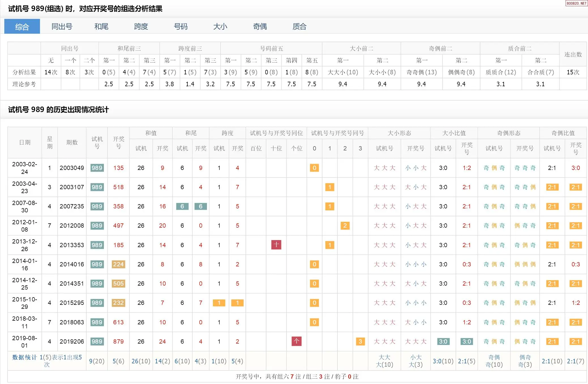Image resolution: width=588 pixels, height=384 pixels.
Task: Click the red 十 position badge
Action: pyautogui.click(x=276, y=245)
